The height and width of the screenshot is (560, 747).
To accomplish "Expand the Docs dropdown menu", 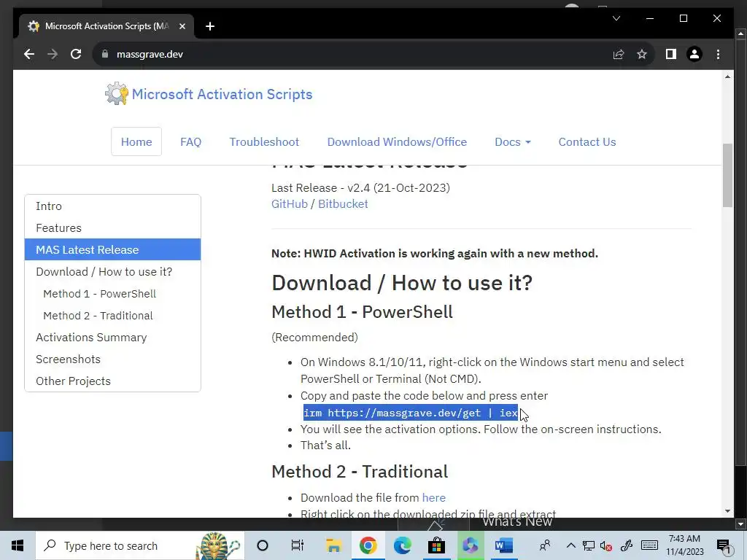I will point(513,142).
